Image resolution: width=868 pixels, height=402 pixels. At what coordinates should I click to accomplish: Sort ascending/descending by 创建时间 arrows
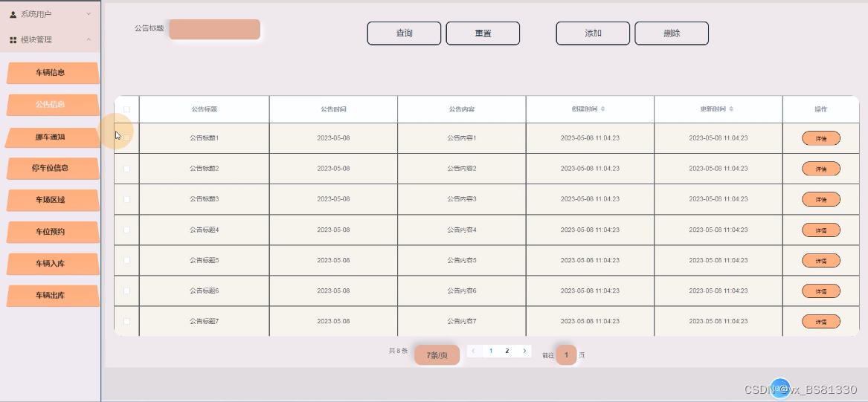click(x=602, y=109)
